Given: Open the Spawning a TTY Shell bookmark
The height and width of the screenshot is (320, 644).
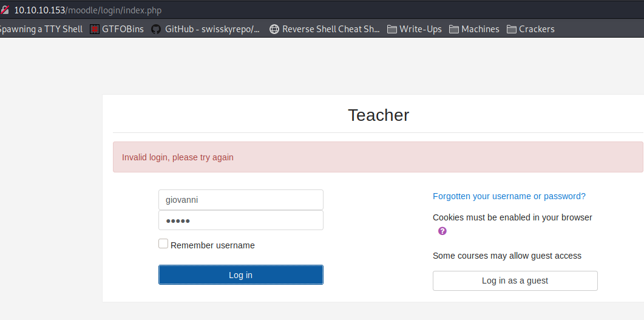Looking at the screenshot, I should (x=41, y=29).
